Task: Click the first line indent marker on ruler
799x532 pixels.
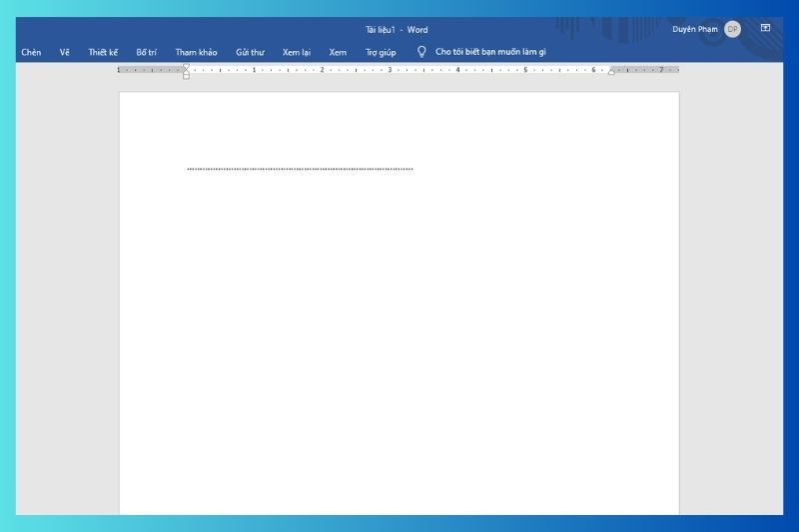Action: pyautogui.click(x=187, y=67)
